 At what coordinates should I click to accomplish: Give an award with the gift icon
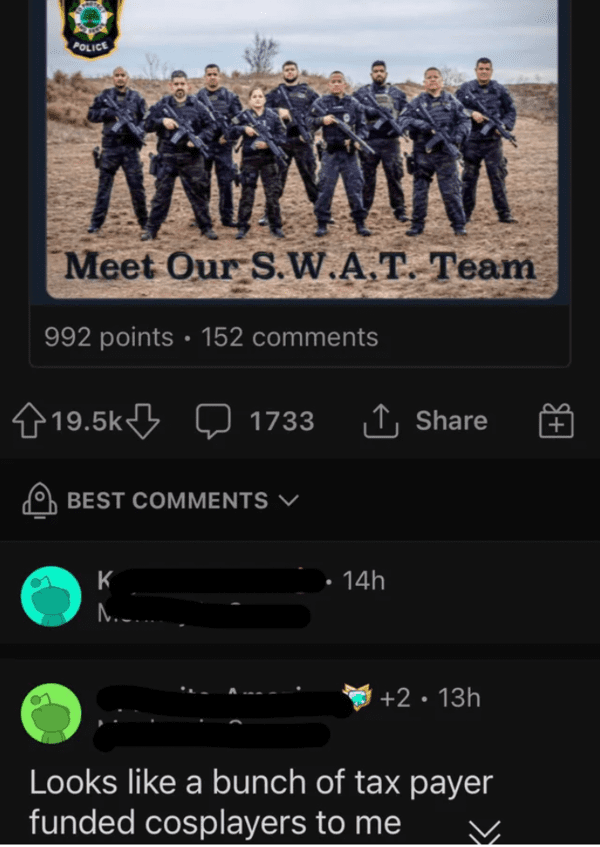[x=556, y=420]
